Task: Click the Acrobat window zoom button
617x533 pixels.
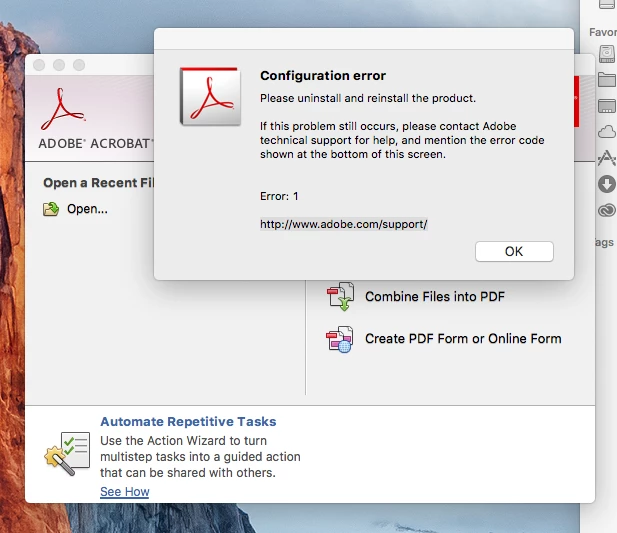Action: click(x=79, y=65)
